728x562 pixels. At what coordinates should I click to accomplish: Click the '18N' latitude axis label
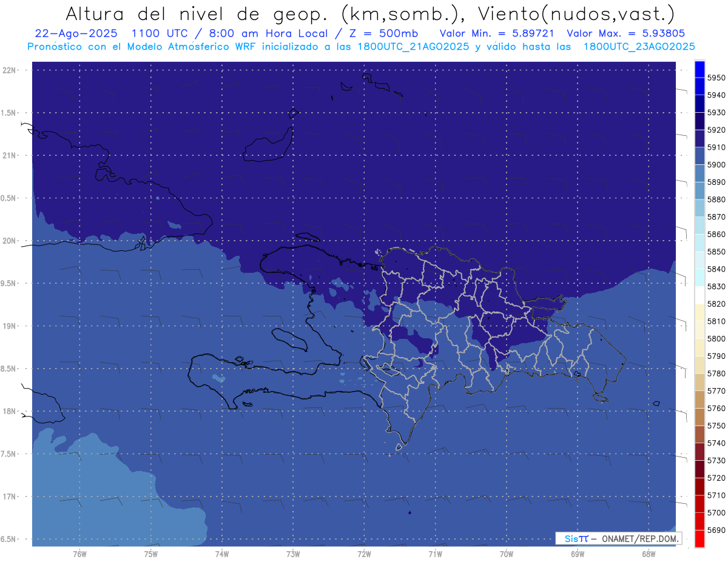click(9, 411)
